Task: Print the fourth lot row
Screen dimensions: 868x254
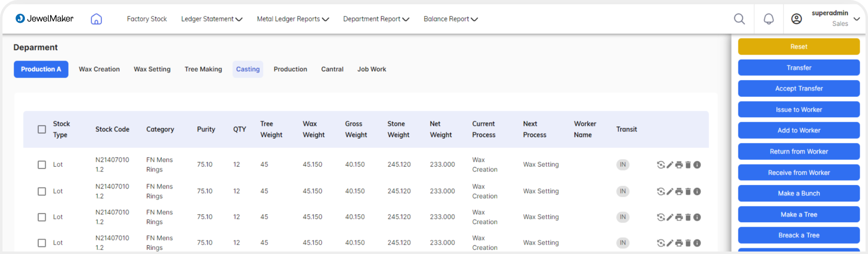Action: pyautogui.click(x=679, y=243)
